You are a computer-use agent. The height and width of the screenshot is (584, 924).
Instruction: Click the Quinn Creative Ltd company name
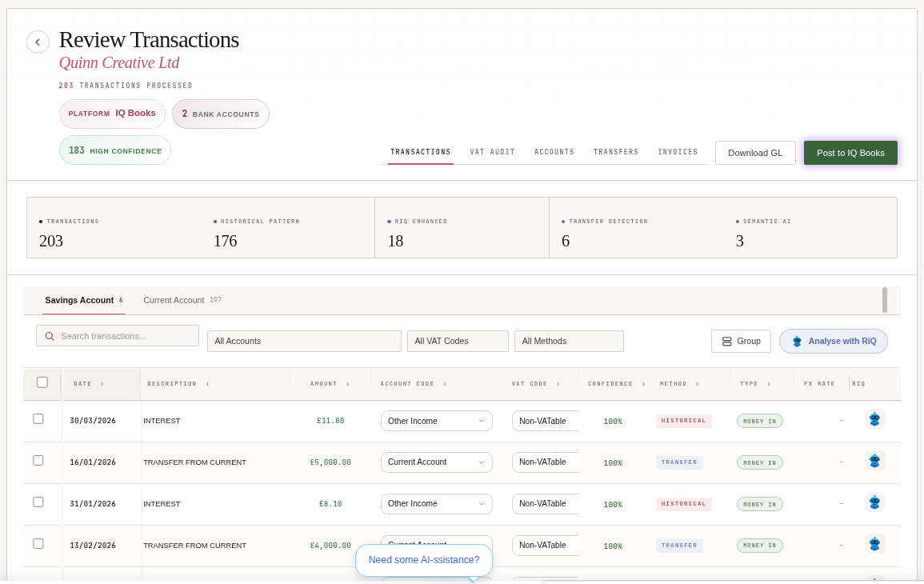pyautogui.click(x=119, y=62)
